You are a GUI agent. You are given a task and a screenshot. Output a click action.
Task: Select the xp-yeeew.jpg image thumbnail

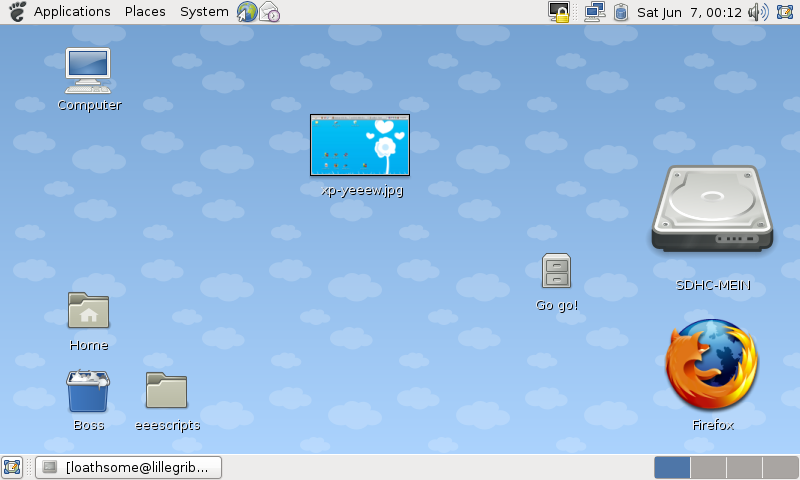click(360, 145)
